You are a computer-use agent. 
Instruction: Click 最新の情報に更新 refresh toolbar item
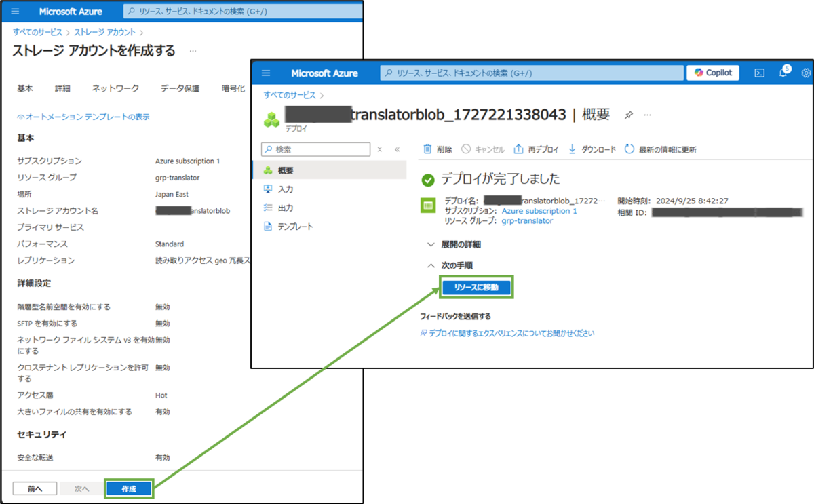660,149
